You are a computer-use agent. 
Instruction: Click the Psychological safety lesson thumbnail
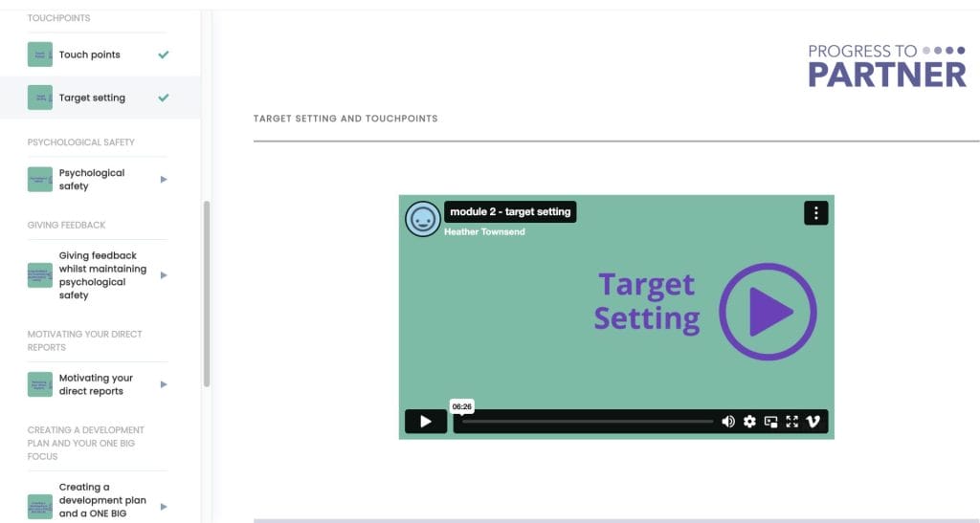tap(40, 179)
